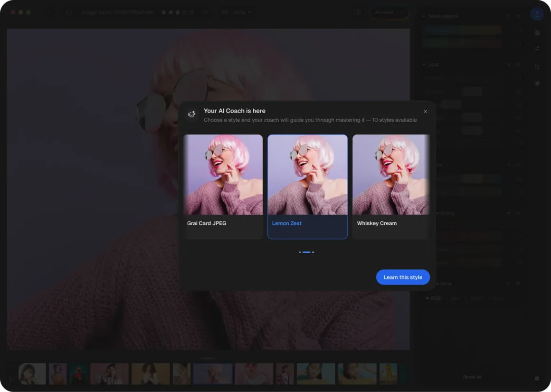The width and height of the screenshot is (551, 392).
Task: Select filmstrip thumbnail with red sunglasses on pink
Action: pos(254,373)
